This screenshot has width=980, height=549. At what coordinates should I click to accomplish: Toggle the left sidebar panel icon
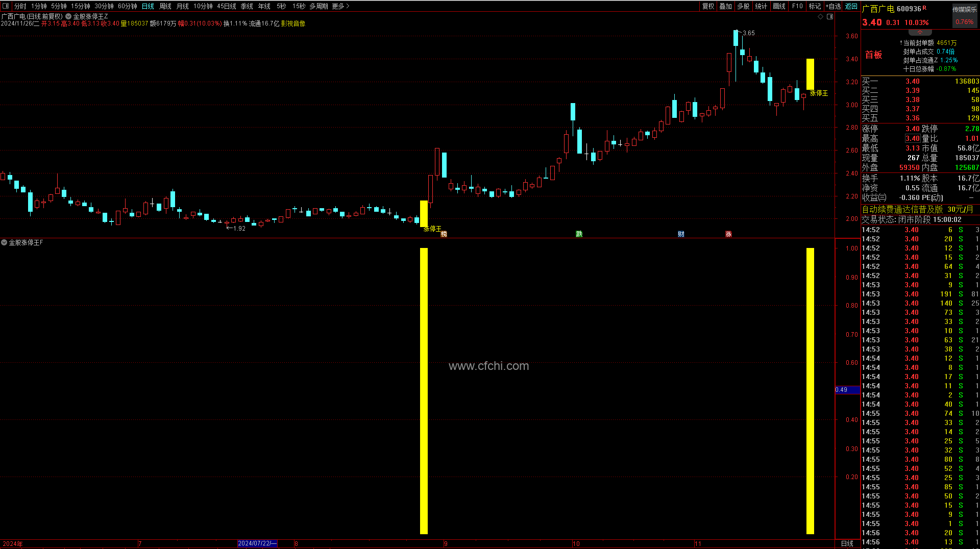6,6
